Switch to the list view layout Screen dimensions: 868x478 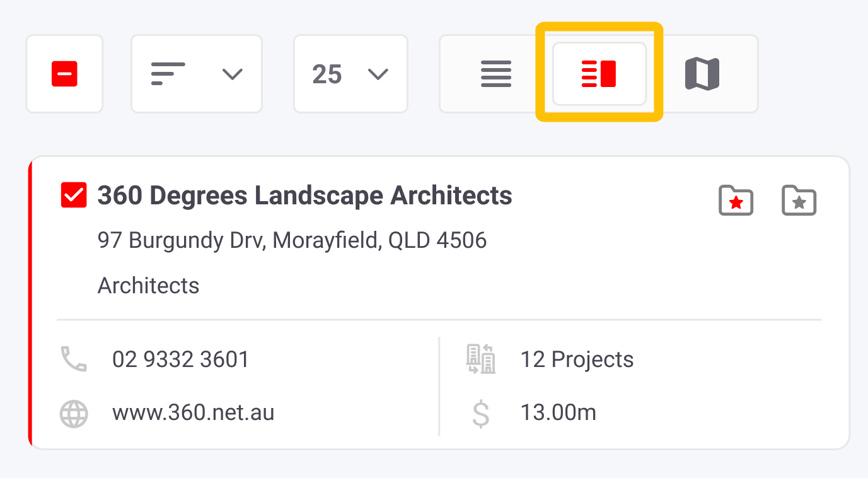click(x=496, y=74)
